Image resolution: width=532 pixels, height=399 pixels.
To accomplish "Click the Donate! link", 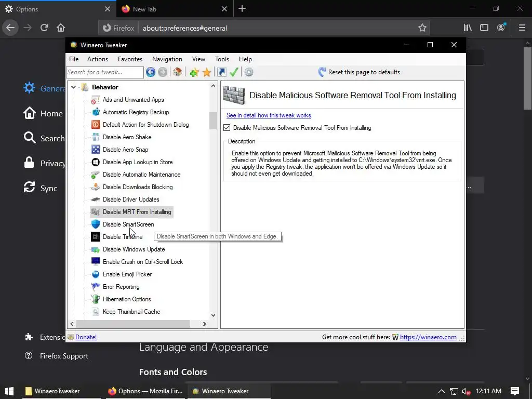I will (86, 337).
